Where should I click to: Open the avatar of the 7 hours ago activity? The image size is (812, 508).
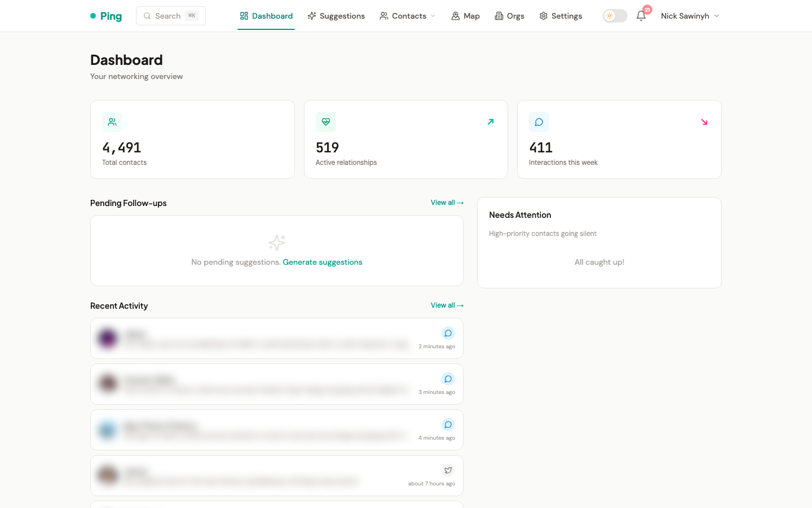click(108, 475)
